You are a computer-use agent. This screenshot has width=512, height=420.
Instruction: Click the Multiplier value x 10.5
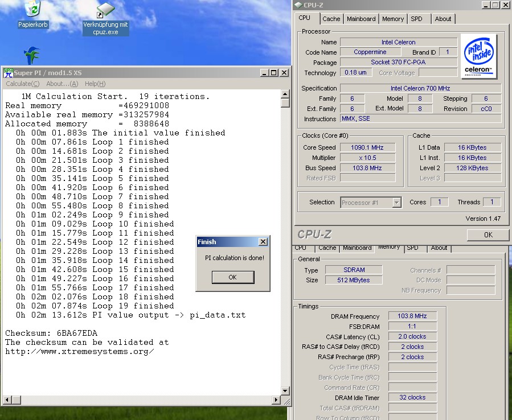pos(367,158)
